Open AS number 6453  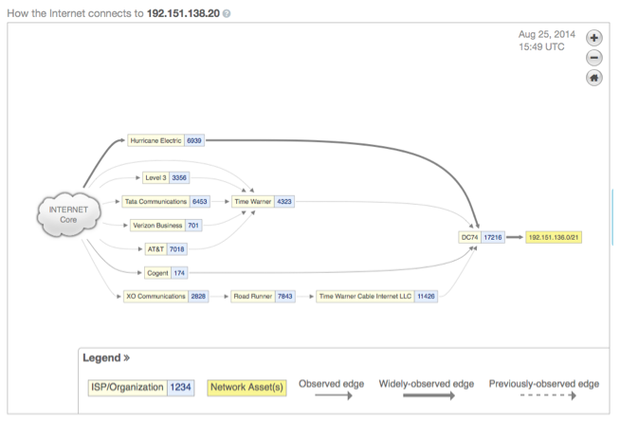[200, 202]
